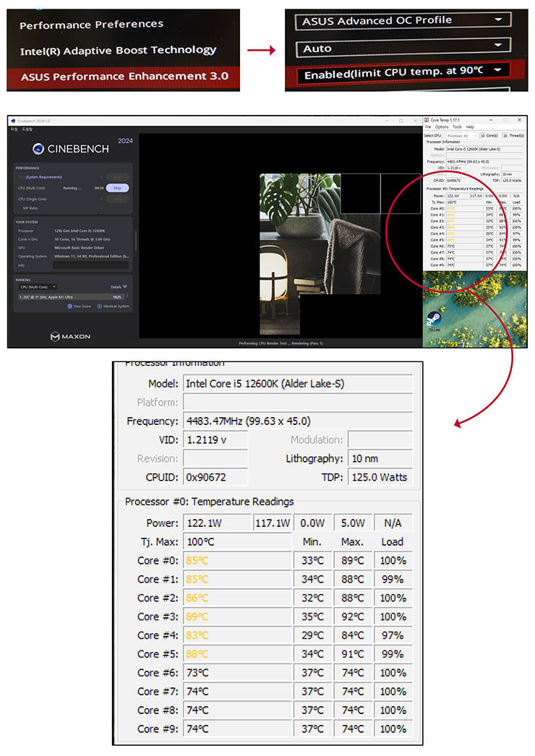
Task: Stop the CPU Multi Core test
Action: pyautogui.click(x=117, y=188)
